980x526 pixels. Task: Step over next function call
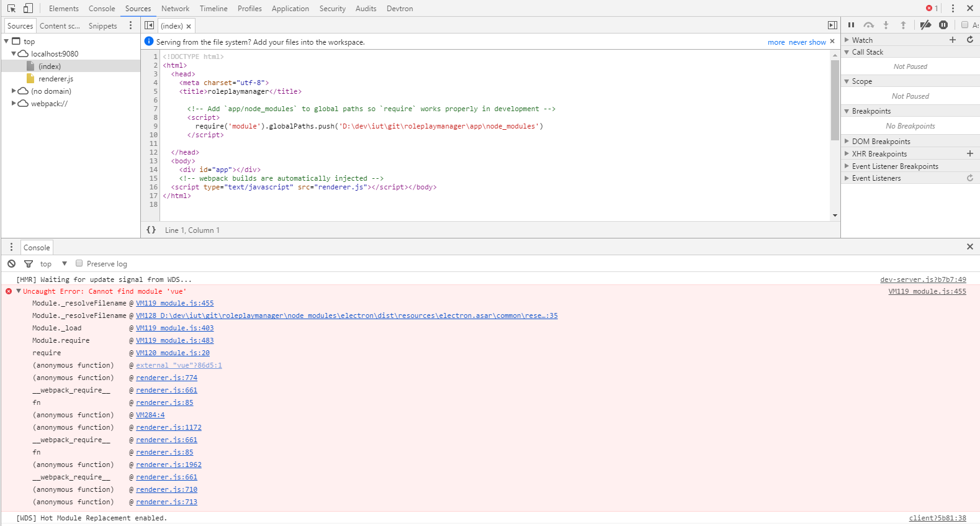(x=869, y=25)
